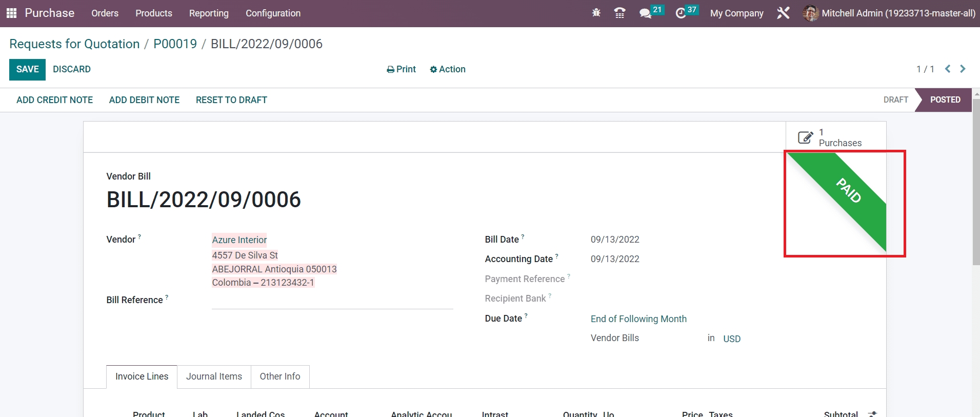Expand the Action dropdown
Image resolution: width=980 pixels, height=417 pixels.
point(448,69)
